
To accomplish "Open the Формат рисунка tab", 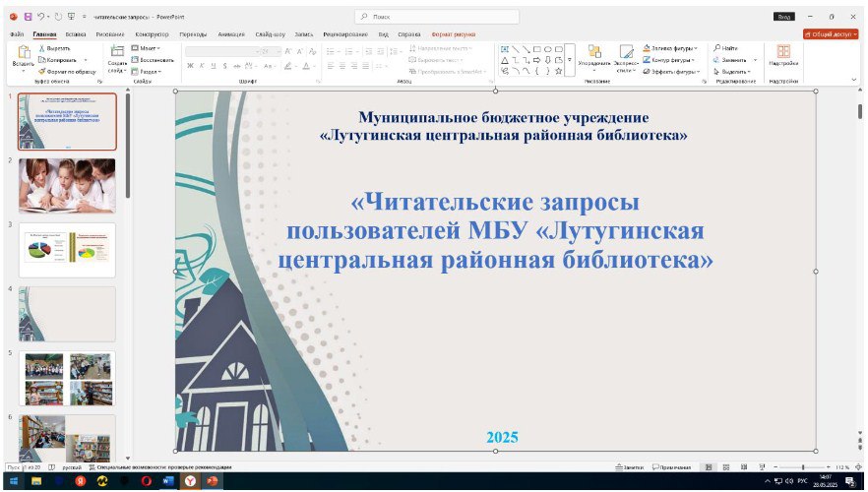I will point(454,34).
